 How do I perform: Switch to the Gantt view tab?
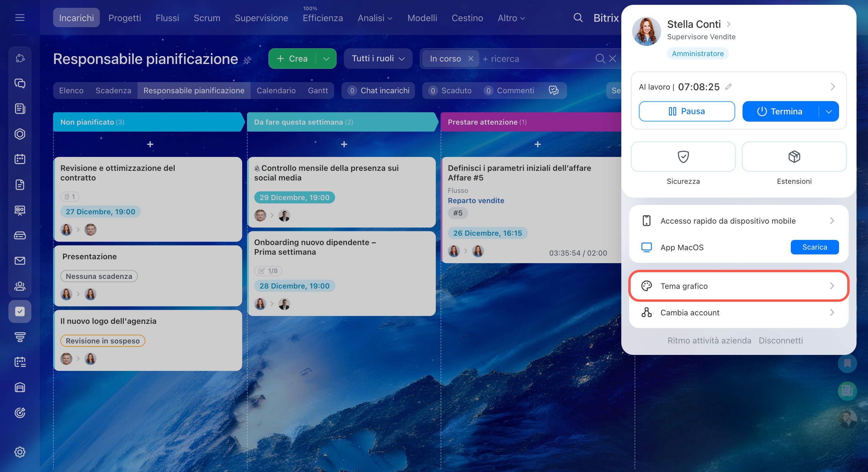click(x=317, y=91)
